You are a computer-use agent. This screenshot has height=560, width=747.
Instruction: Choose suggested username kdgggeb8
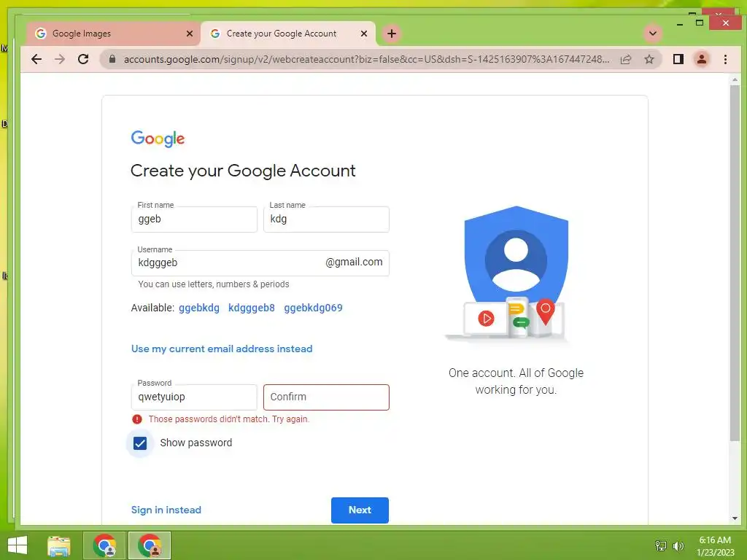click(252, 308)
